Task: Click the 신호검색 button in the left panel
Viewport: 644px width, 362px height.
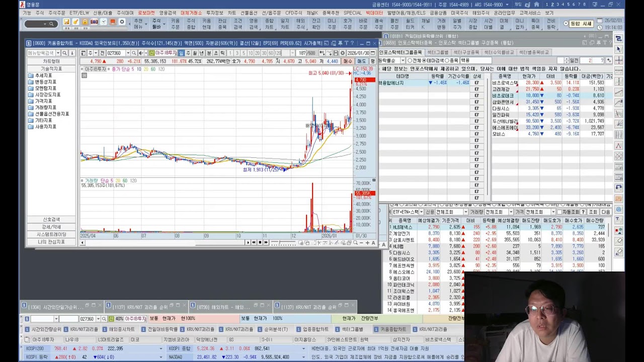Action: 51,219
